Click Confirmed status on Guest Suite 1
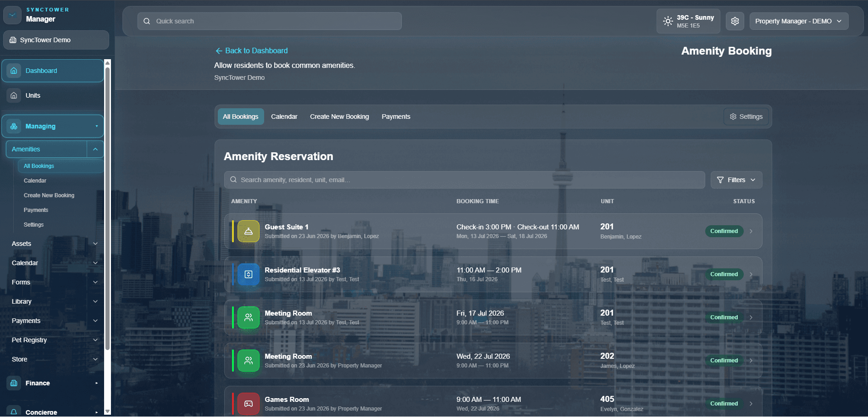 click(x=724, y=231)
